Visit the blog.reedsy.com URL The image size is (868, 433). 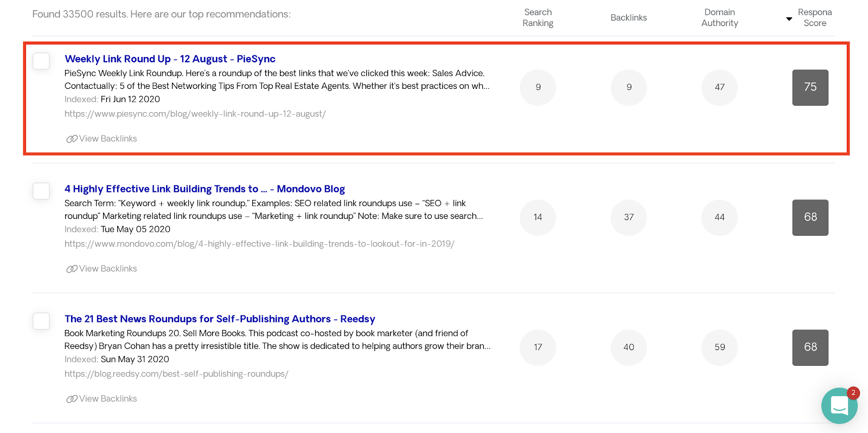click(x=176, y=374)
